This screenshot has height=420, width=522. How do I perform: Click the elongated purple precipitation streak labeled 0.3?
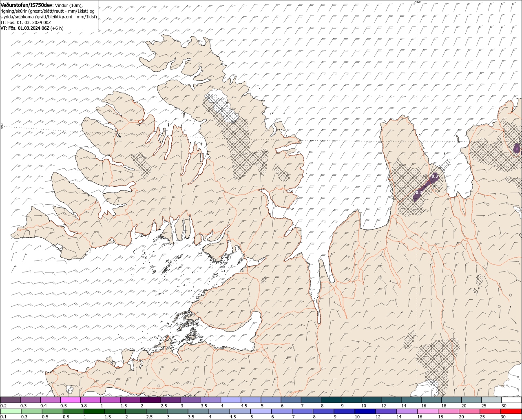(425, 186)
